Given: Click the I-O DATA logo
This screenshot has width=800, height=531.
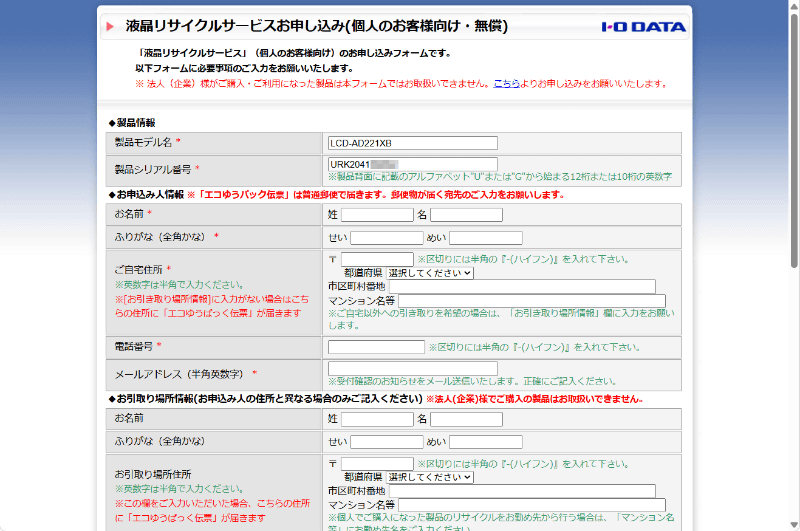Looking at the screenshot, I should (643, 27).
